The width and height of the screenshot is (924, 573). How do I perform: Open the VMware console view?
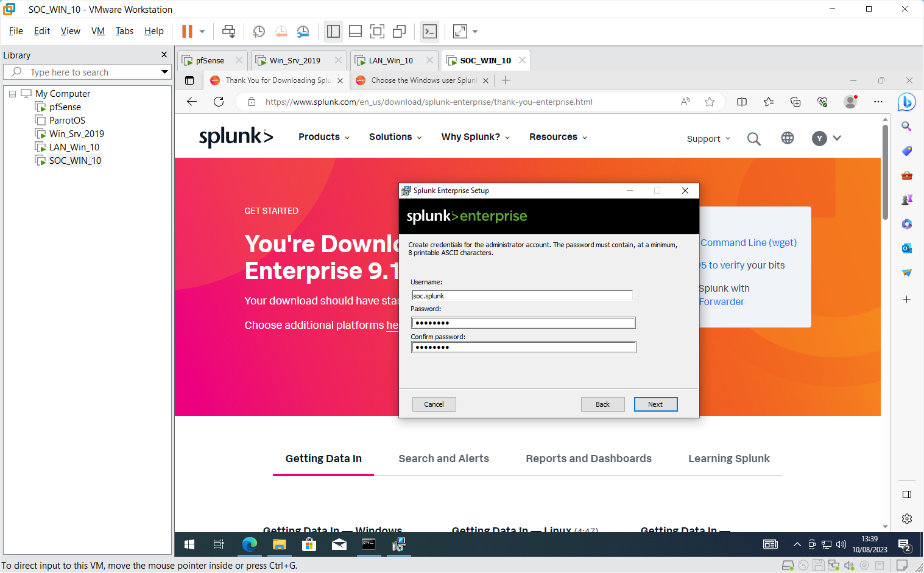(x=429, y=31)
